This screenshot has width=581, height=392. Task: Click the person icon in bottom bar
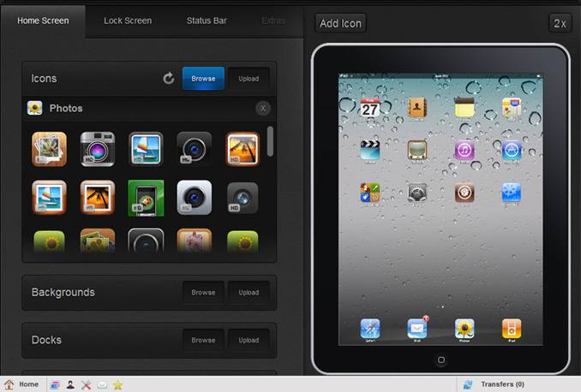pyautogui.click(x=70, y=385)
